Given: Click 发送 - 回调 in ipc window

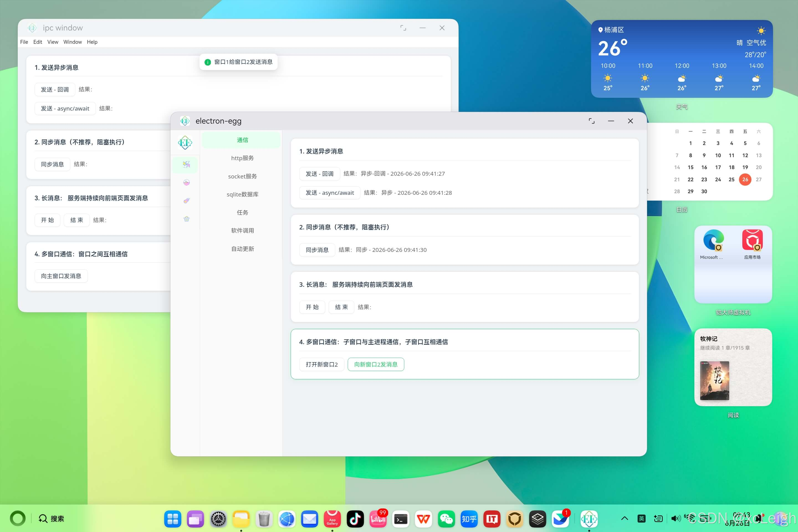Looking at the screenshot, I should [x=55, y=89].
